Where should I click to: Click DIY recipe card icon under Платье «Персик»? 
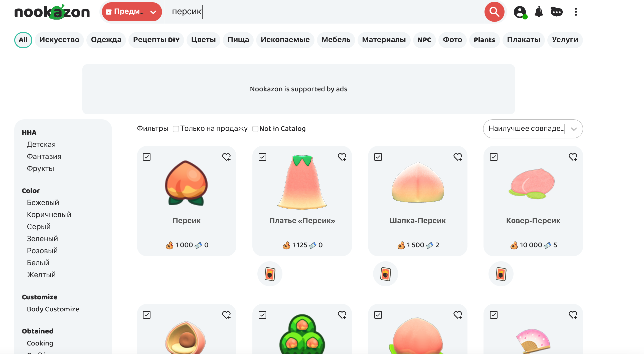click(x=270, y=274)
